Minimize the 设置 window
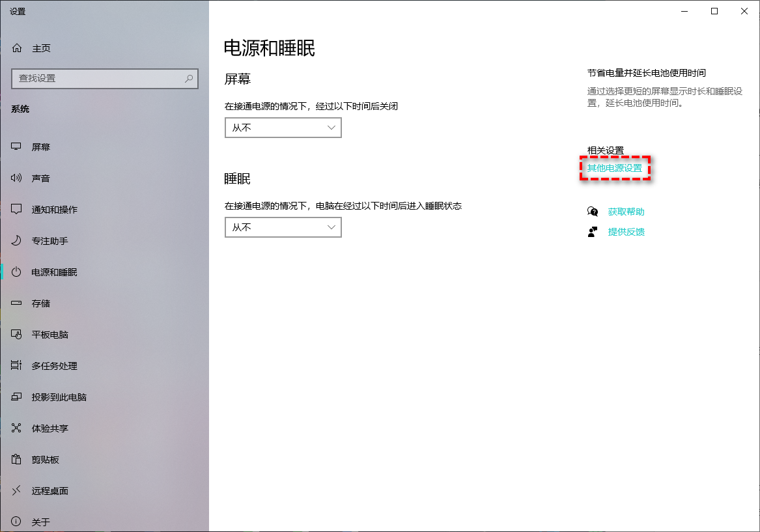760x532 pixels. [684, 11]
